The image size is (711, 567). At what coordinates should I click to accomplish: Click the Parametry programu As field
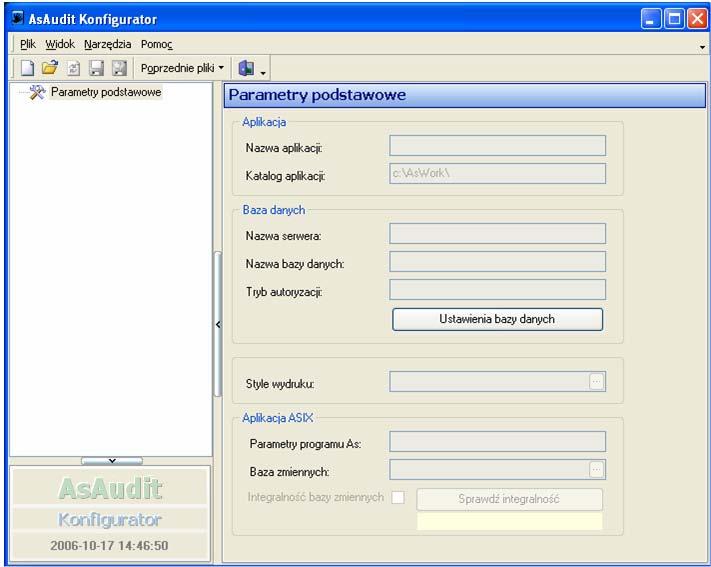point(497,441)
